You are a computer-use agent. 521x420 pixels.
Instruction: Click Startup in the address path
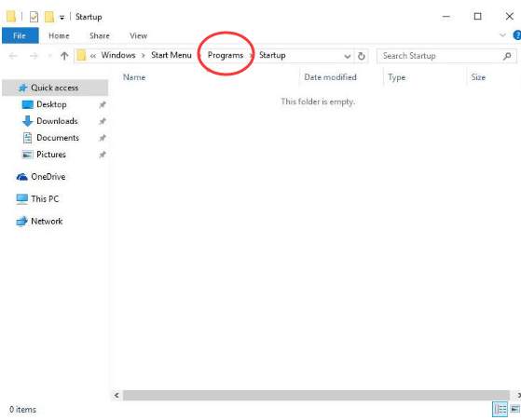[x=272, y=55]
